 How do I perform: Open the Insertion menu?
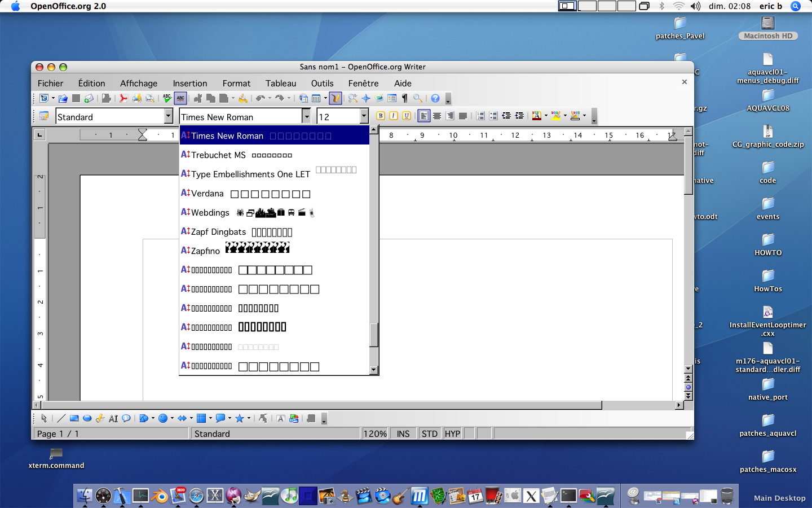click(x=190, y=83)
